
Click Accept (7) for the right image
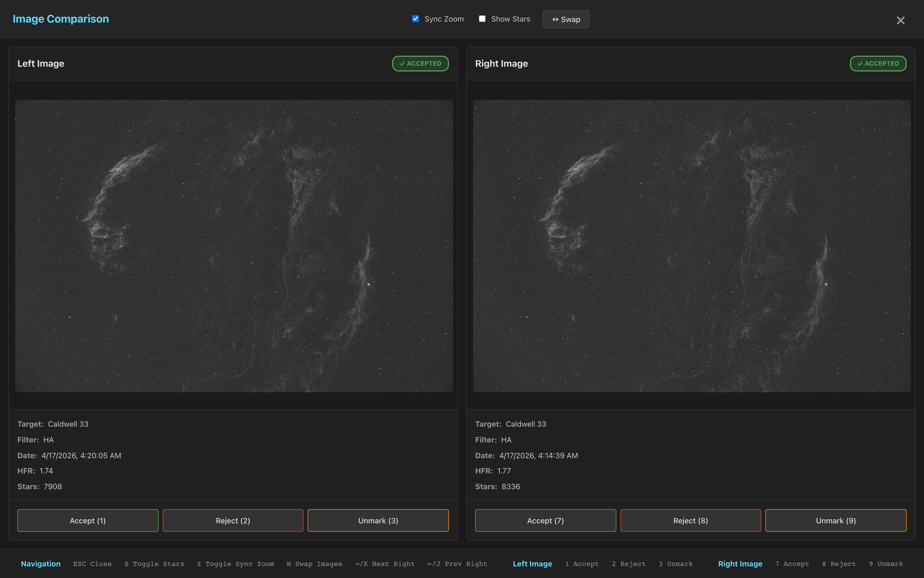point(545,520)
